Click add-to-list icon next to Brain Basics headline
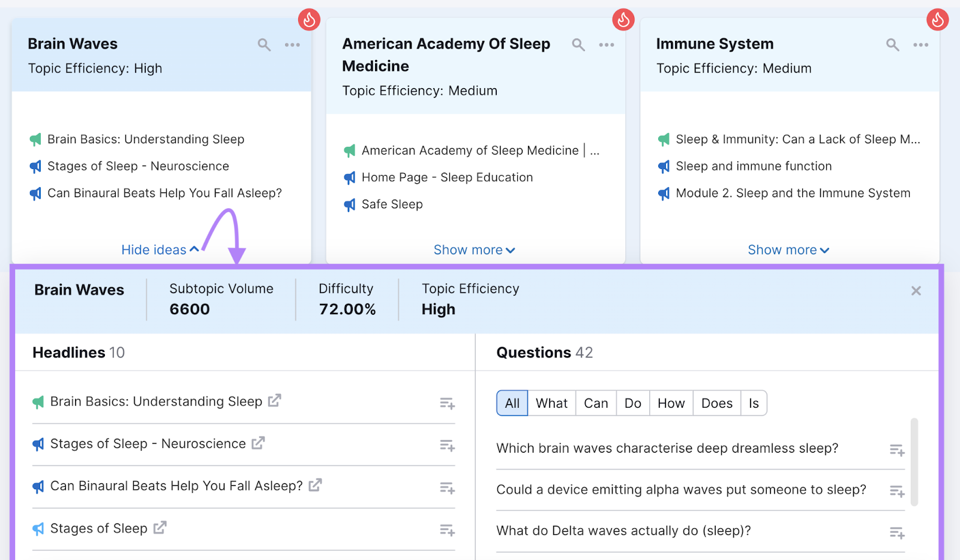Viewport: 960px width, 560px height. point(446,403)
